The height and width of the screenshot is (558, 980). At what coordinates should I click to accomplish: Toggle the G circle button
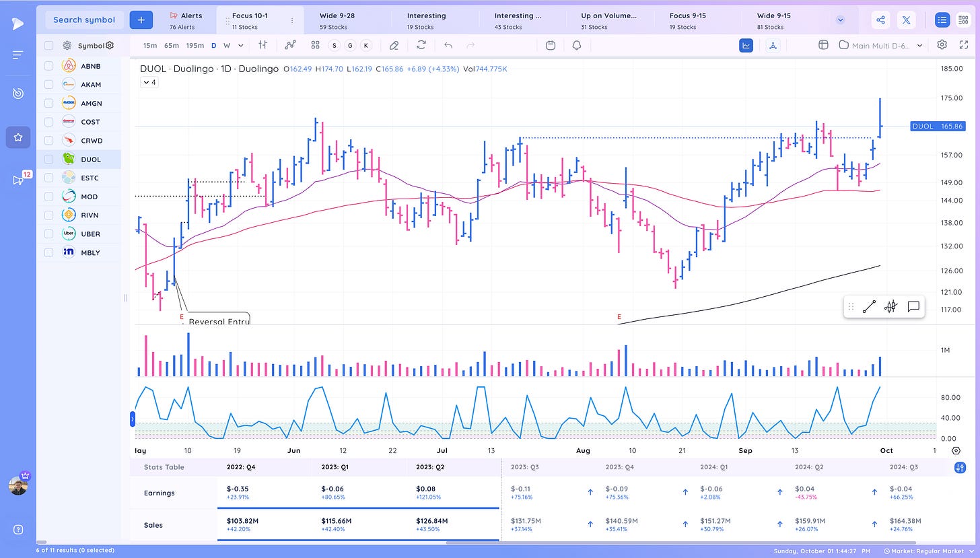coord(350,45)
